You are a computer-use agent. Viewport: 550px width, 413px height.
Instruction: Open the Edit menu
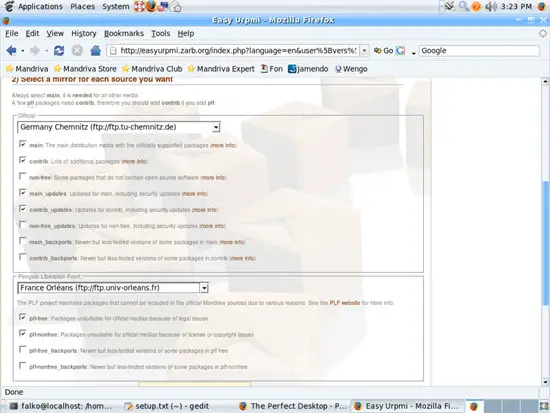[x=32, y=33]
